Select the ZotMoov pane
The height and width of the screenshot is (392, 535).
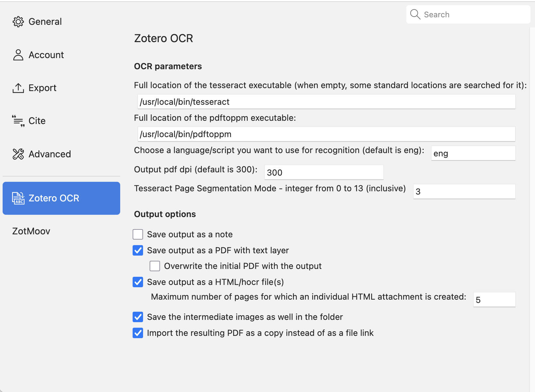(x=61, y=231)
